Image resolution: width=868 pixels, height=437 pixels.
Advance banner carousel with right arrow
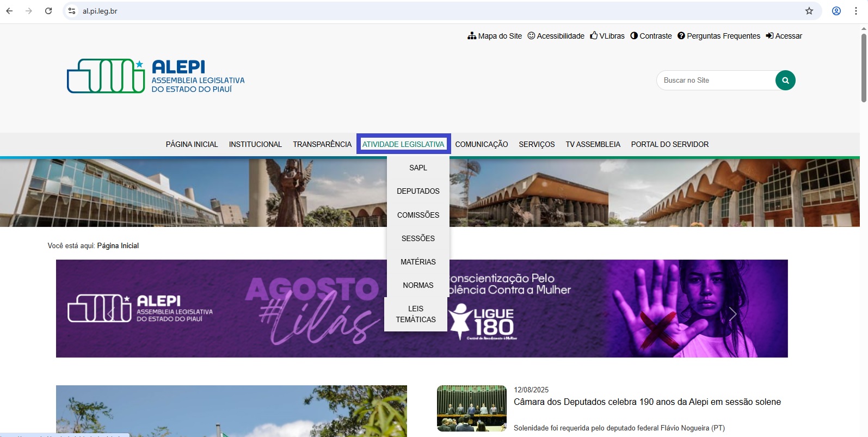732,314
